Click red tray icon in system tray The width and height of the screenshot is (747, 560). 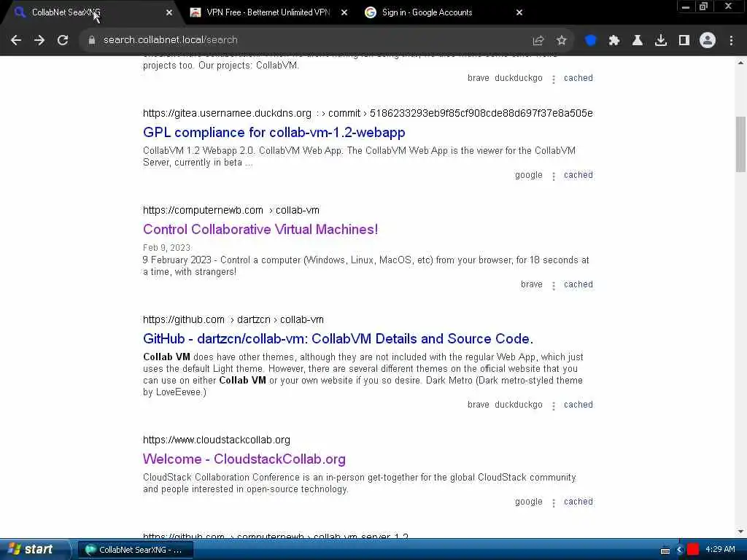[x=693, y=550]
